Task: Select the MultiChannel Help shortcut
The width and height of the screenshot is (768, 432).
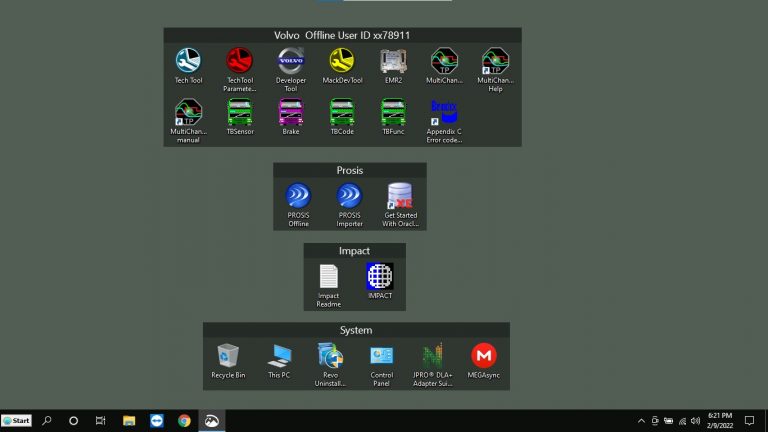Action: point(495,61)
